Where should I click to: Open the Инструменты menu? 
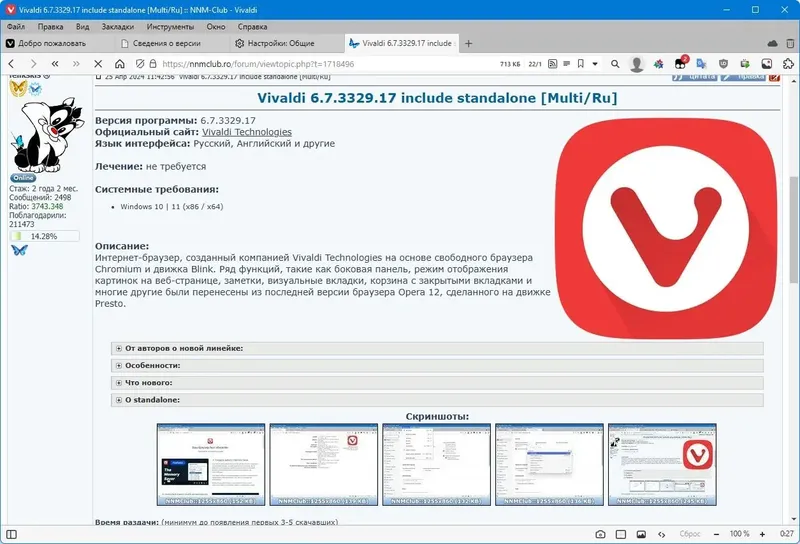[x=170, y=27]
